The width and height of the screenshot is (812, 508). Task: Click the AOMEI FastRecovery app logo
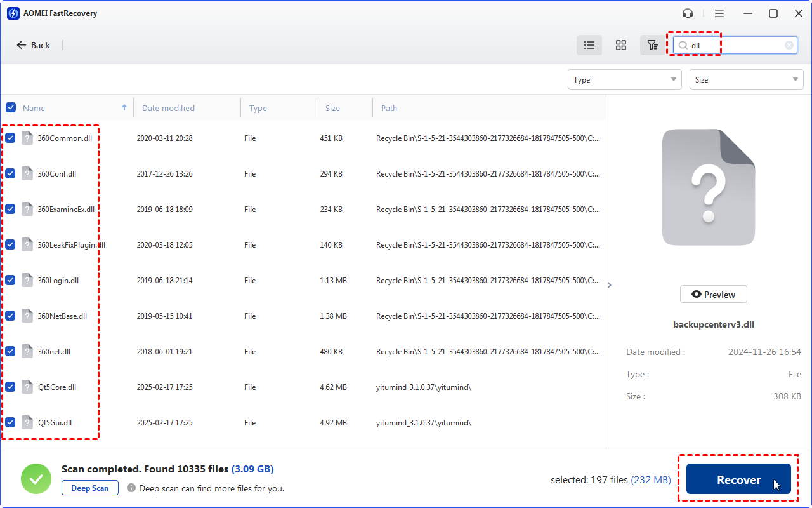tap(13, 13)
